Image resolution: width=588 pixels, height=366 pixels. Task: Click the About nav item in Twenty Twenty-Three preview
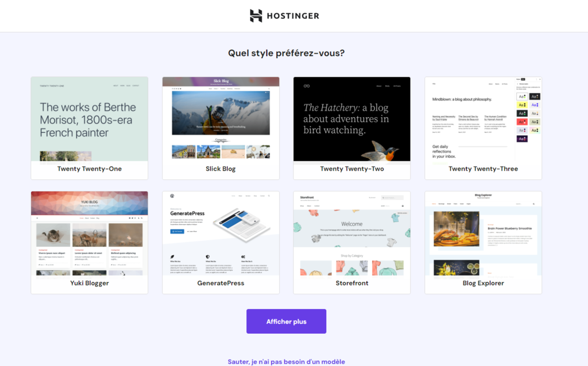click(490, 84)
